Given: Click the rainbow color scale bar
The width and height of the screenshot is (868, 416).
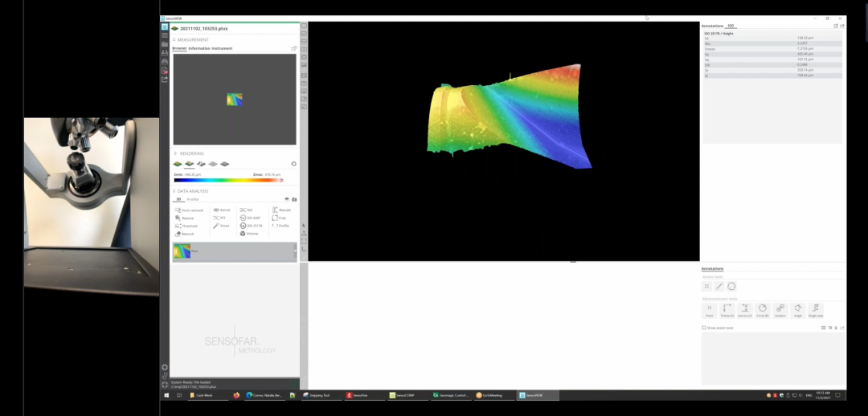Looking at the screenshot, I should point(227,180).
